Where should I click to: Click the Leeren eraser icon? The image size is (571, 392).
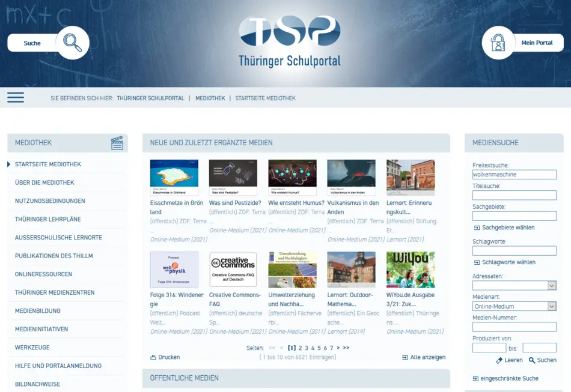point(499,360)
